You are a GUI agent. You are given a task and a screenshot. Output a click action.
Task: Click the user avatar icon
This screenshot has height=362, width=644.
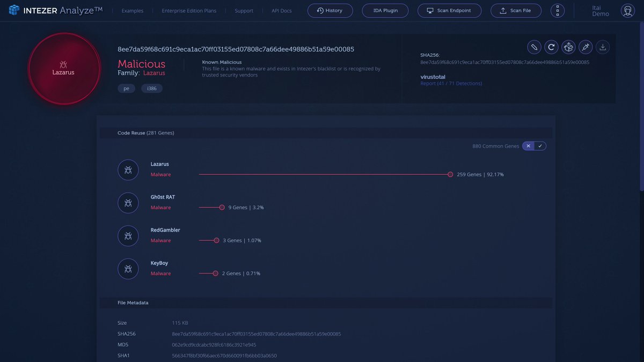pos(627,11)
